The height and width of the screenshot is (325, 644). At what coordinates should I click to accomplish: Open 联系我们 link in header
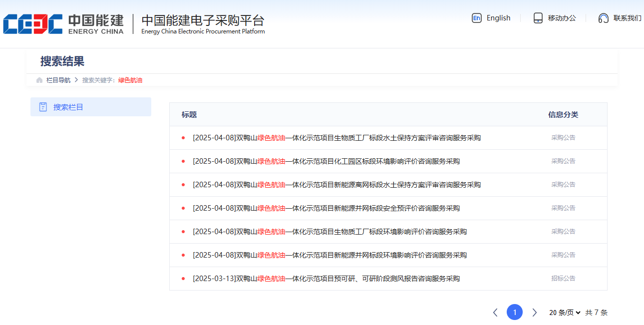pos(627,18)
